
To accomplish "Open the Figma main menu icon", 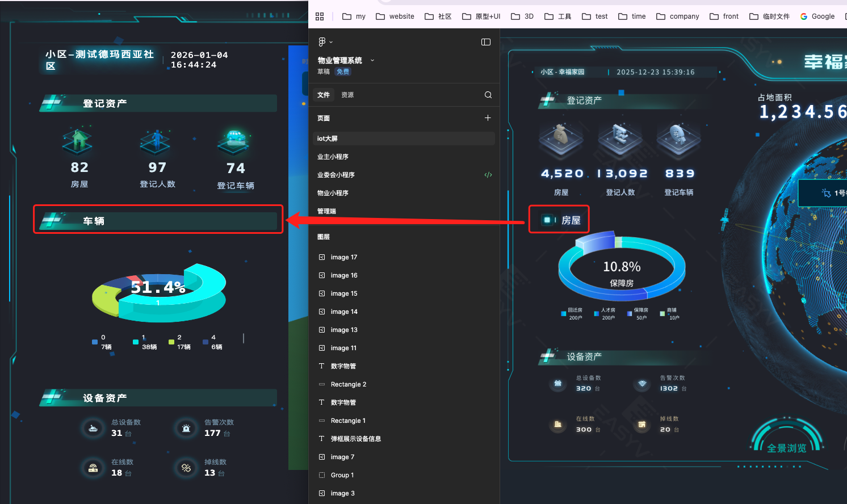I will [322, 42].
